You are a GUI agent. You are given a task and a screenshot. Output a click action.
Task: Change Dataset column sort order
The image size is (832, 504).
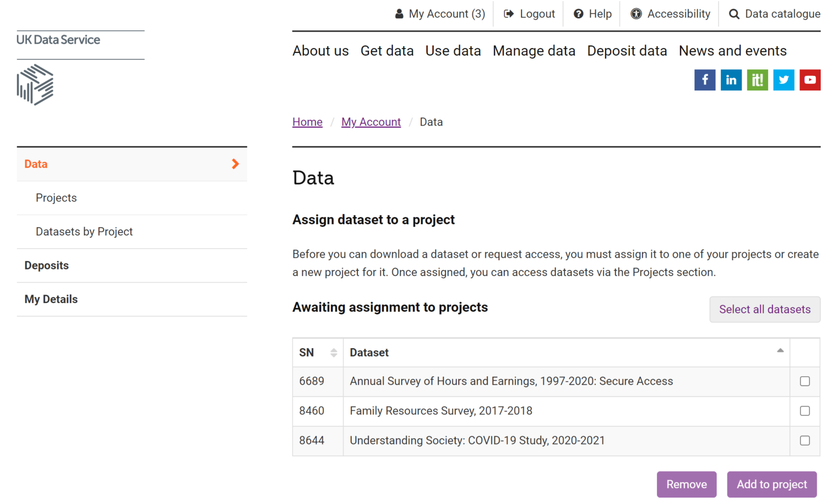coord(780,350)
